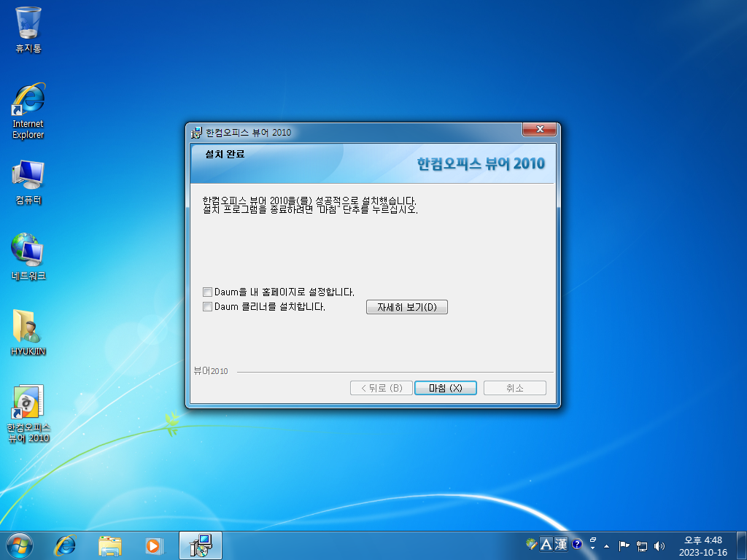Click the Show desktop strip
Screen dimensions: 747x560
741,545
